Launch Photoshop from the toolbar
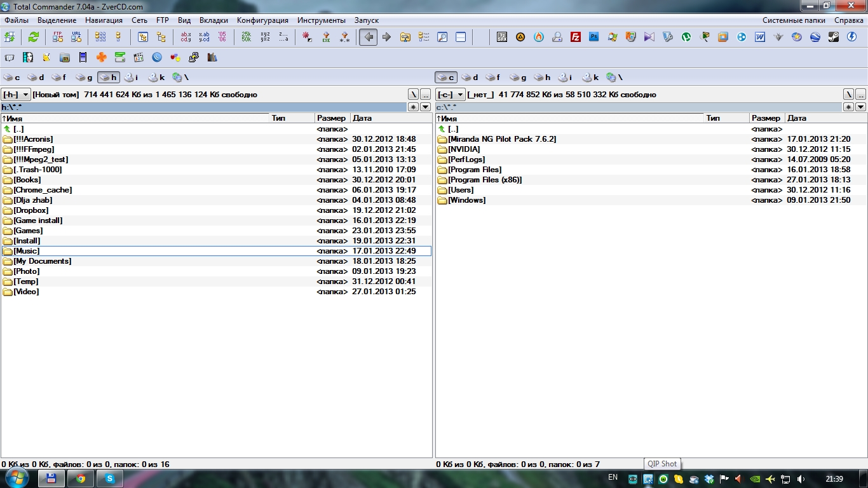Image resolution: width=868 pixels, height=488 pixels. pyautogui.click(x=594, y=37)
